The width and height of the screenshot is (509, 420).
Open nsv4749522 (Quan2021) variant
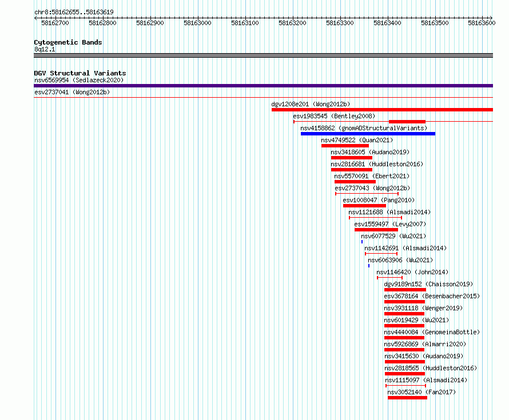point(357,140)
